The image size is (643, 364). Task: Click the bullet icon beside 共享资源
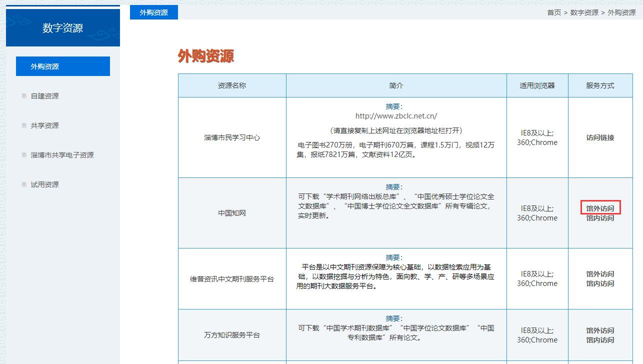[24, 125]
